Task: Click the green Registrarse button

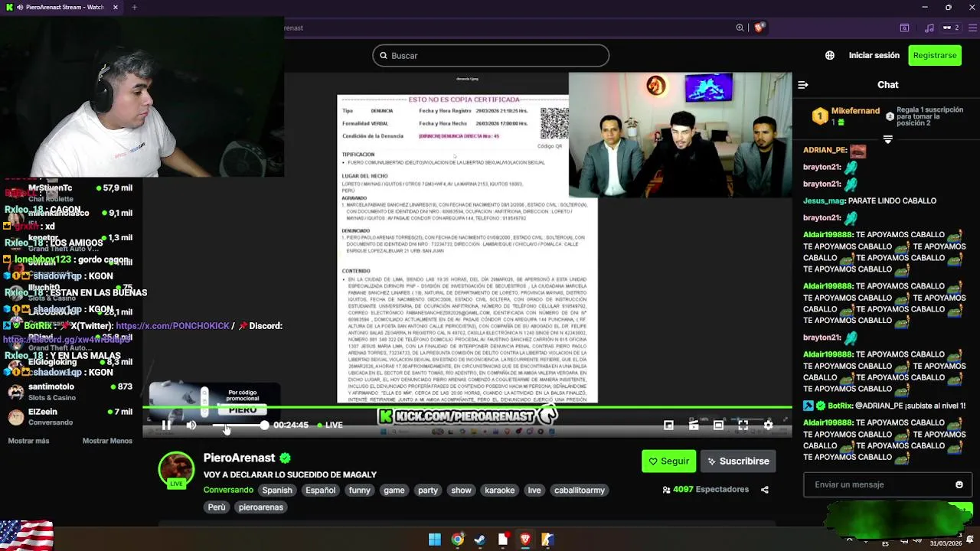Action: tap(935, 55)
